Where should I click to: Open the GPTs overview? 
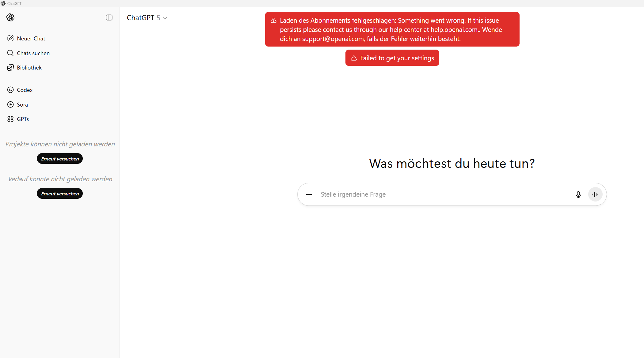pos(23,119)
